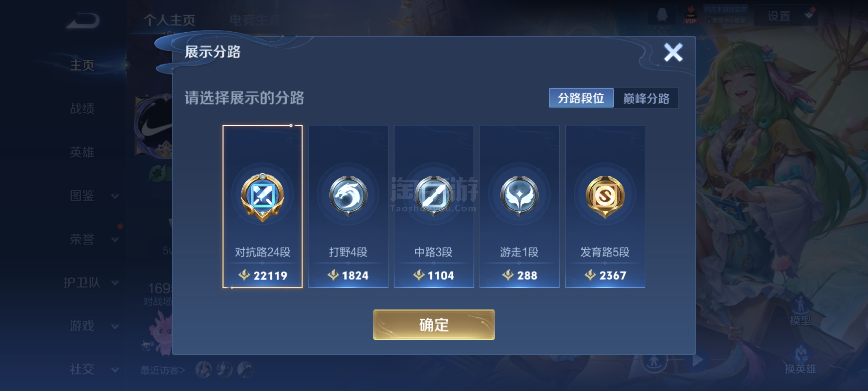Close the 展示分路 dialog
The height and width of the screenshot is (391, 868).
pyautogui.click(x=673, y=53)
